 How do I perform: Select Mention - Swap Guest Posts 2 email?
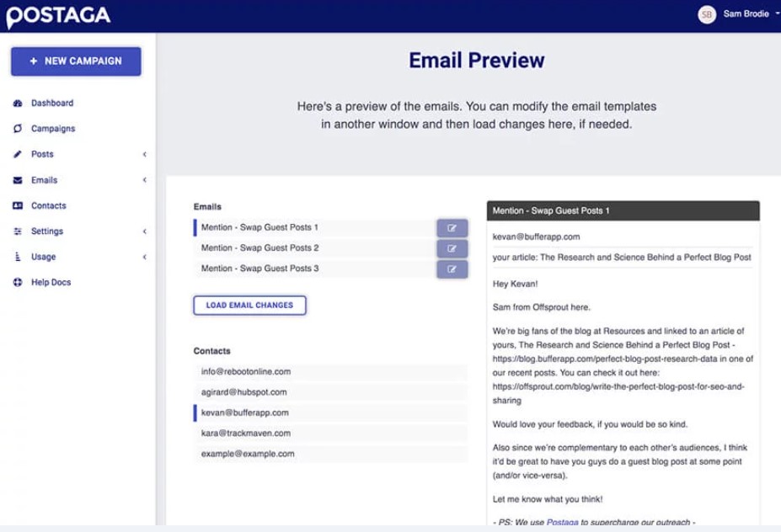pos(314,247)
